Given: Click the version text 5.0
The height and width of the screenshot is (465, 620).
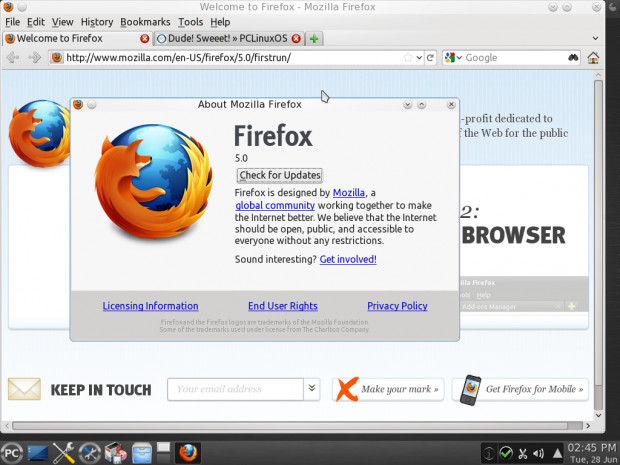Looking at the screenshot, I should (x=241, y=159).
